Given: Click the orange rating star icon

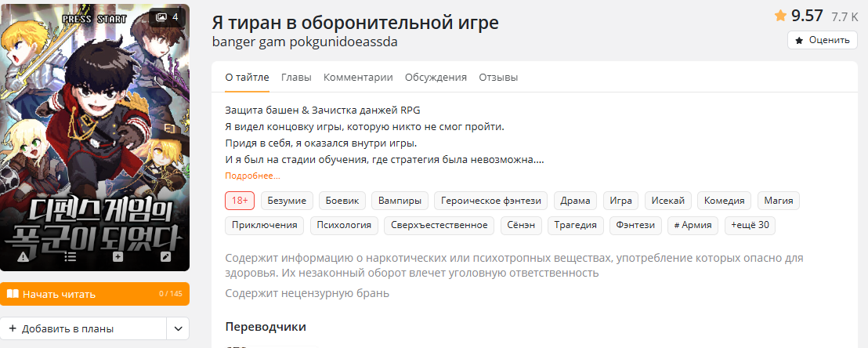Looking at the screenshot, I should pyautogui.click(x=780, y=16).
